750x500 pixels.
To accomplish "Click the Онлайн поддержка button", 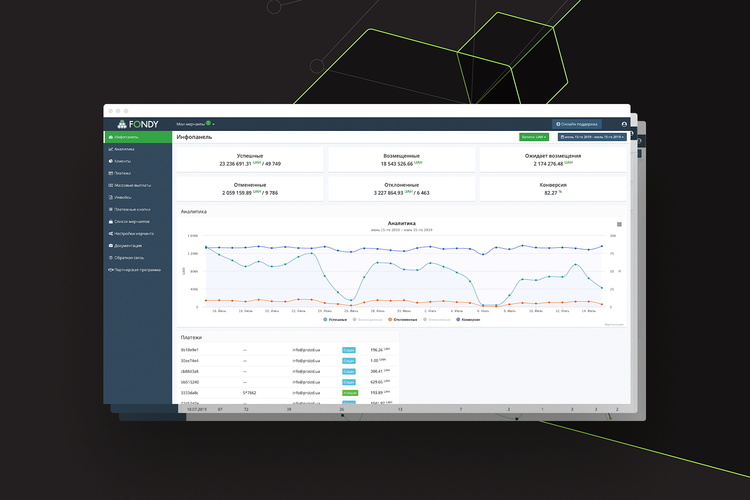I will click(x=577, y=124).
